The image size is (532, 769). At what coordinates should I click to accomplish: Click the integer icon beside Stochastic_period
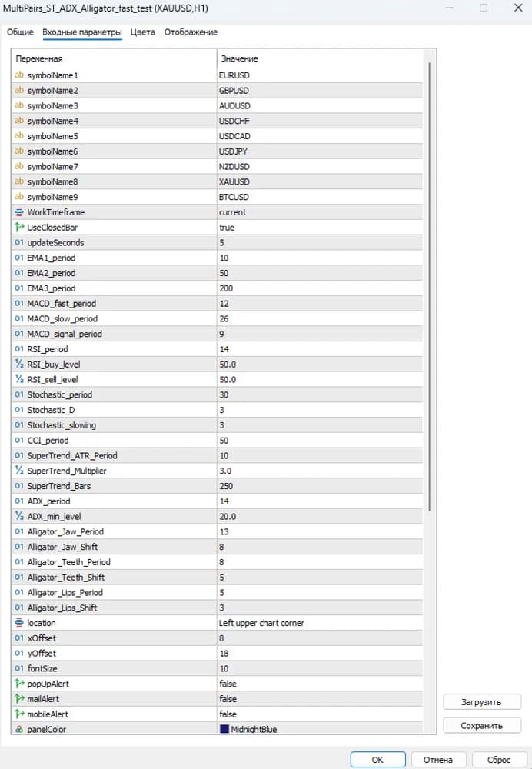tap(19, 394)
